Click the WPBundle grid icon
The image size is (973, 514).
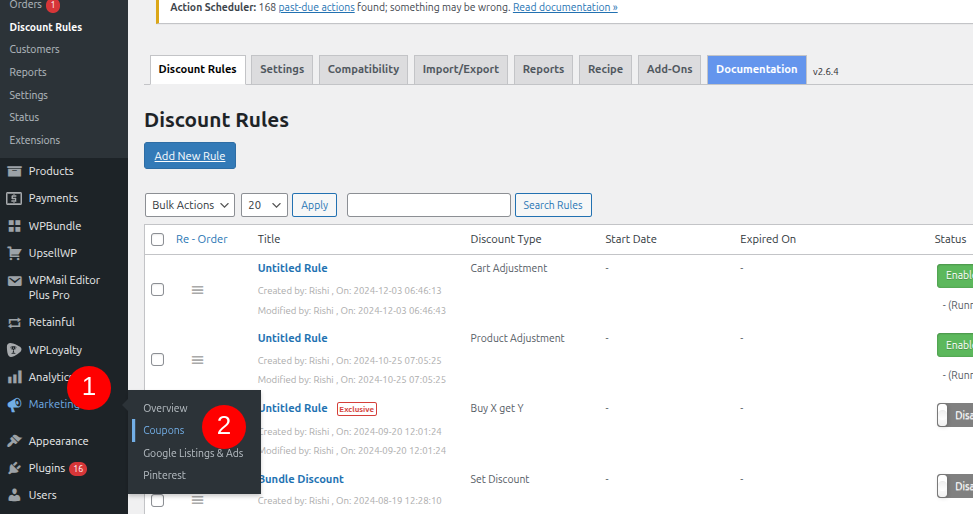click(x=14, y=226)
